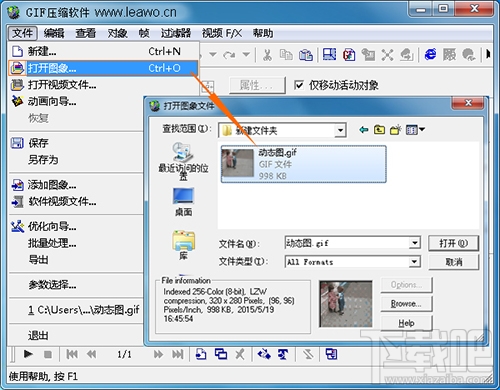The image size is (500, 390).
Task: Expand the 文件名 combo box arrow
Action: tap(414, 243)
